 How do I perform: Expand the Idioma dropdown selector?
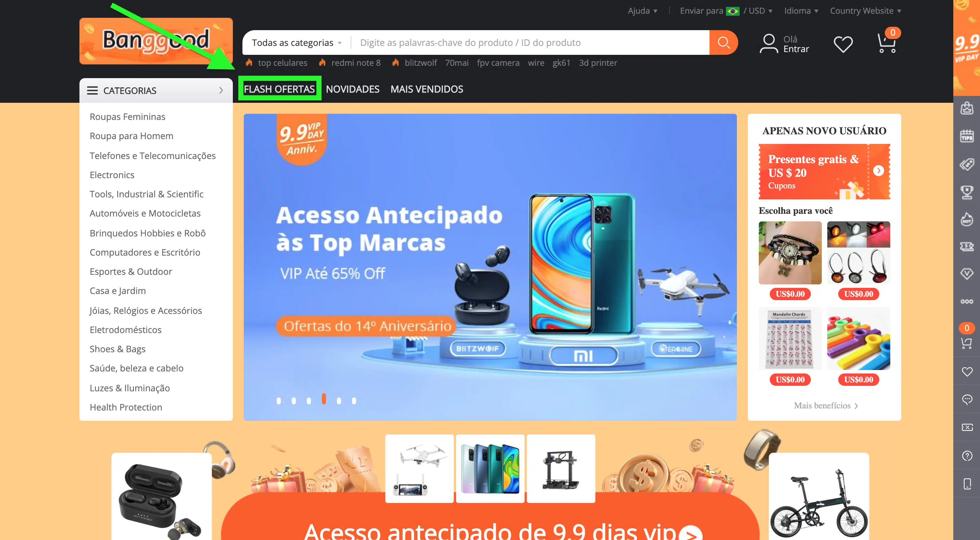coord(803,11)
